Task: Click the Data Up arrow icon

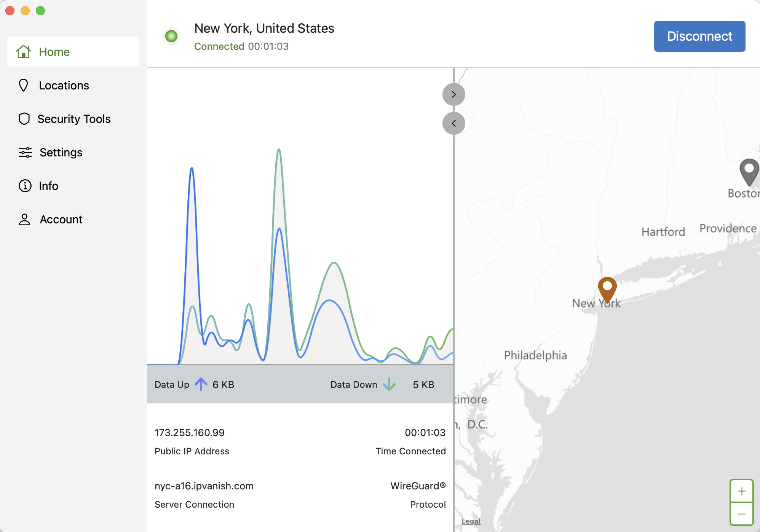Action: pos(201,384)
